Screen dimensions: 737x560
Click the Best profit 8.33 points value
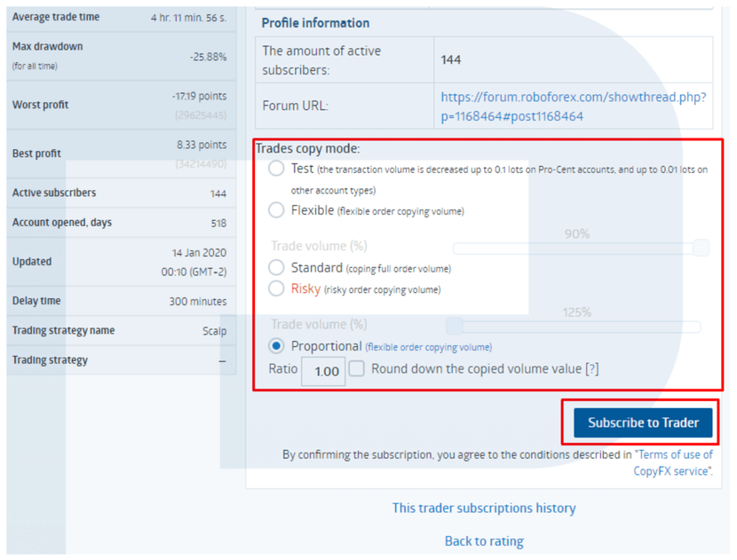point(202,145)
